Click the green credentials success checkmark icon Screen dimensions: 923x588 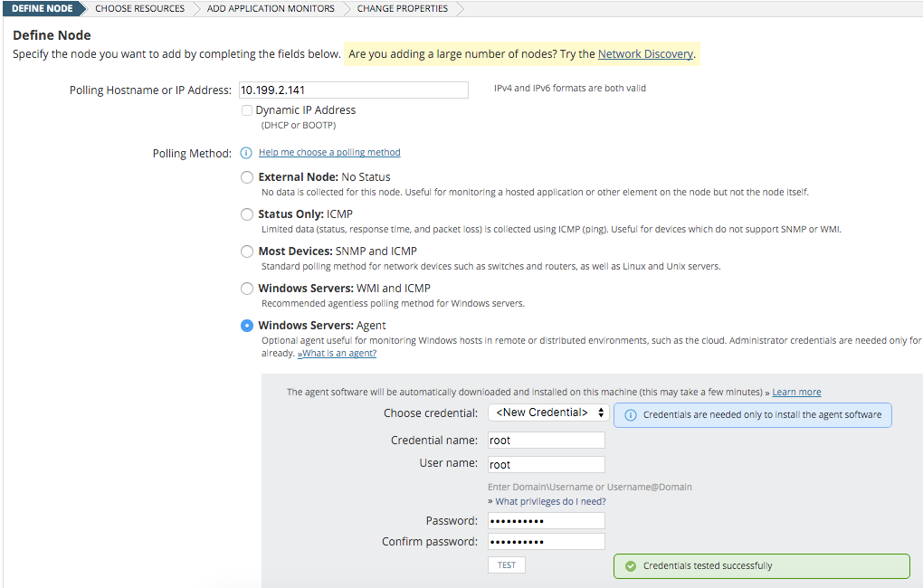tap(631, 566)
